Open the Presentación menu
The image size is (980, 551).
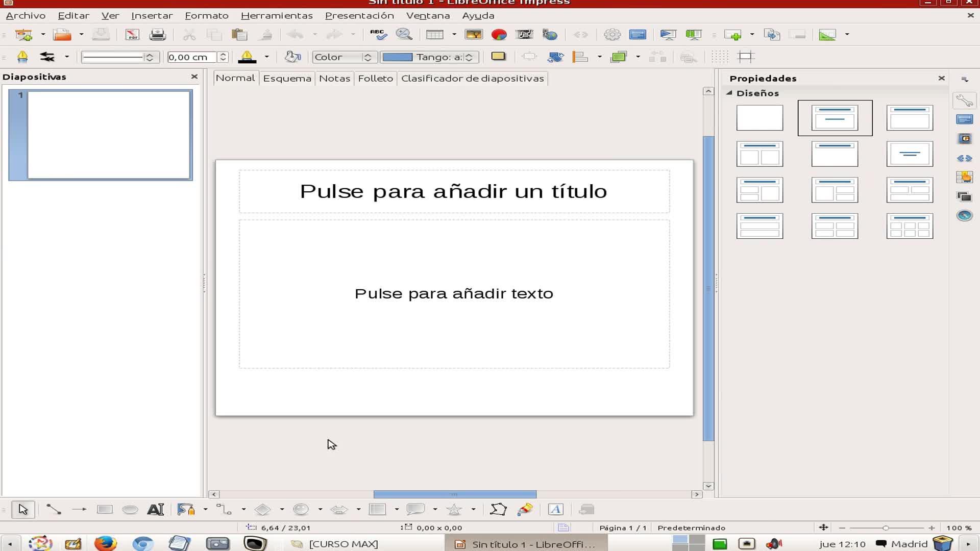359,15
